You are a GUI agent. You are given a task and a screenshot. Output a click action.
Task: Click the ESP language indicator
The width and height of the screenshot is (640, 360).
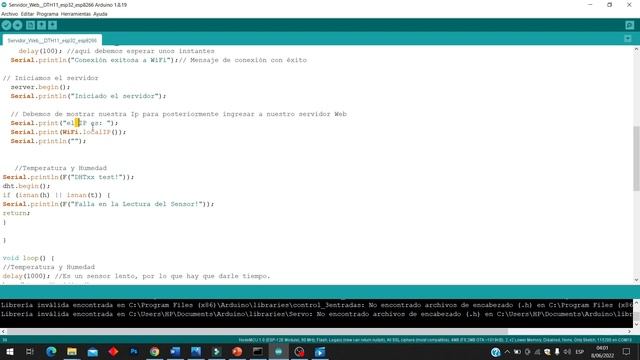click(580, 352)
